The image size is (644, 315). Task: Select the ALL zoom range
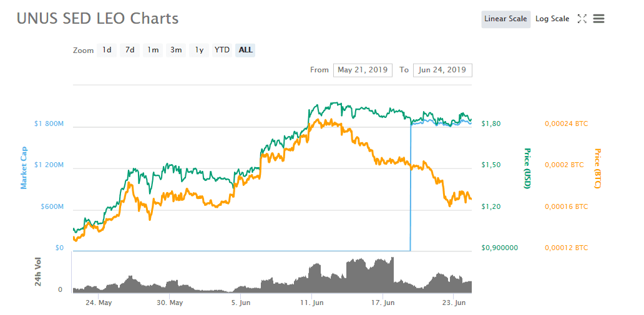tap(246, 50)
